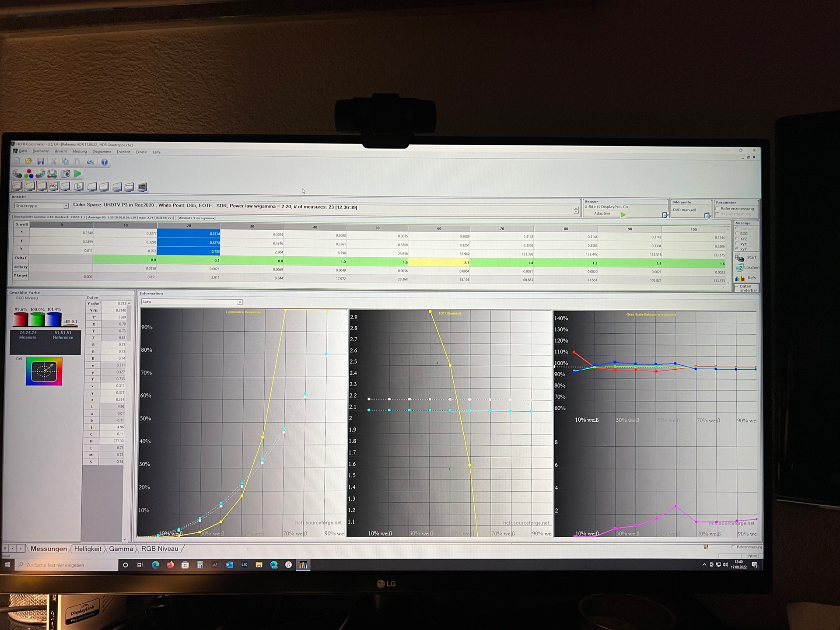Click the camera icon in the measurement toolbar
The width and height of the screenshot is (840, 630).
pyautogui.click(x=65, y=174)
